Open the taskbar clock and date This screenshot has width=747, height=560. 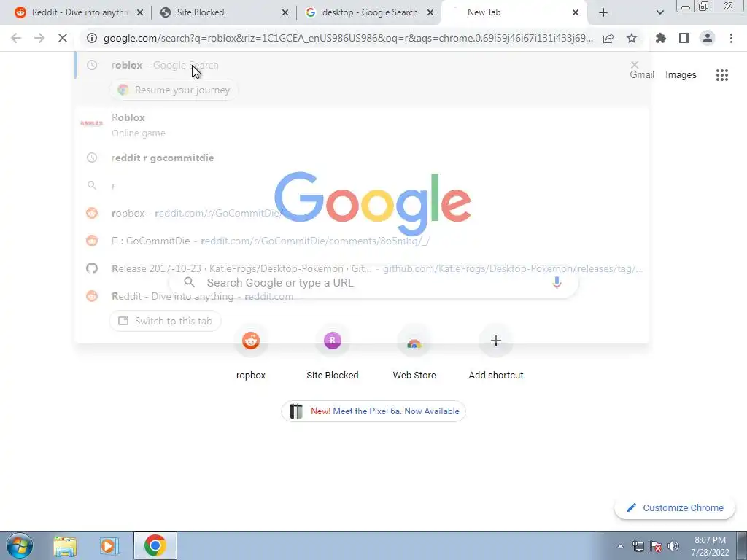(x=711, y=546)
